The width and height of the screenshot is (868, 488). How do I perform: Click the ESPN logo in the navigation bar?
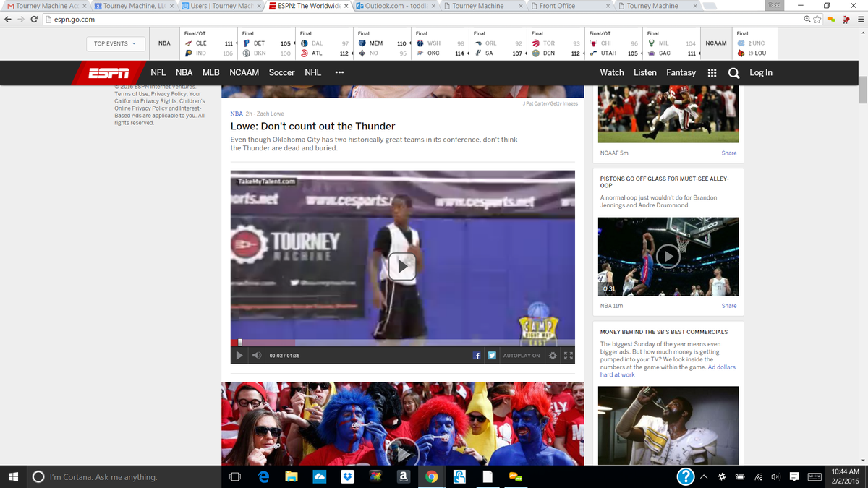[x=109, y=72]
